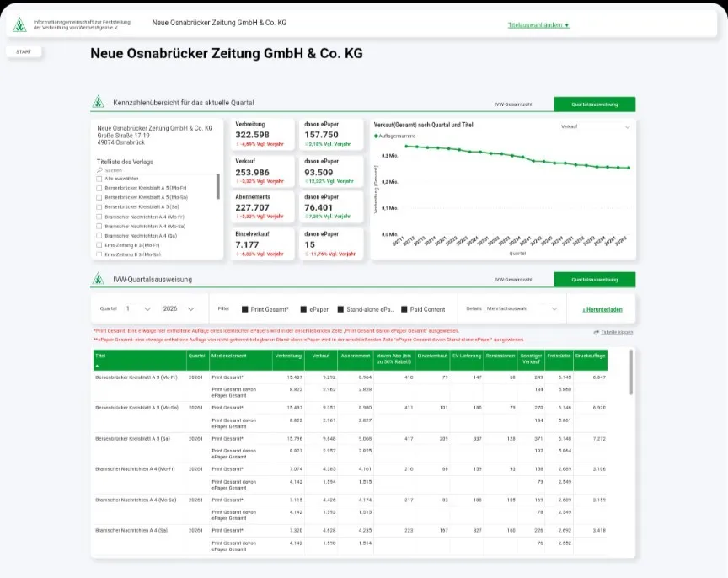Click the table vertical scrollbar thumb
The image size is (728, 578).
631,372
